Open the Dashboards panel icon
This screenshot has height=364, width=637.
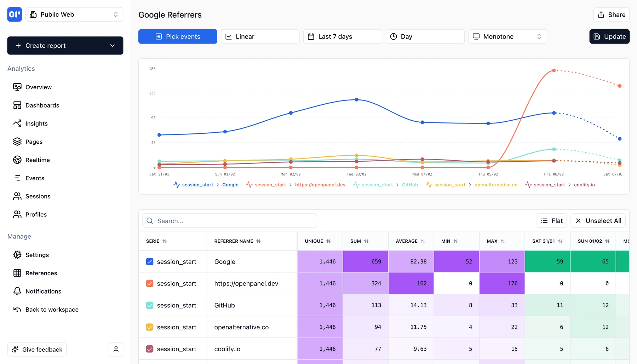[17, 105]
